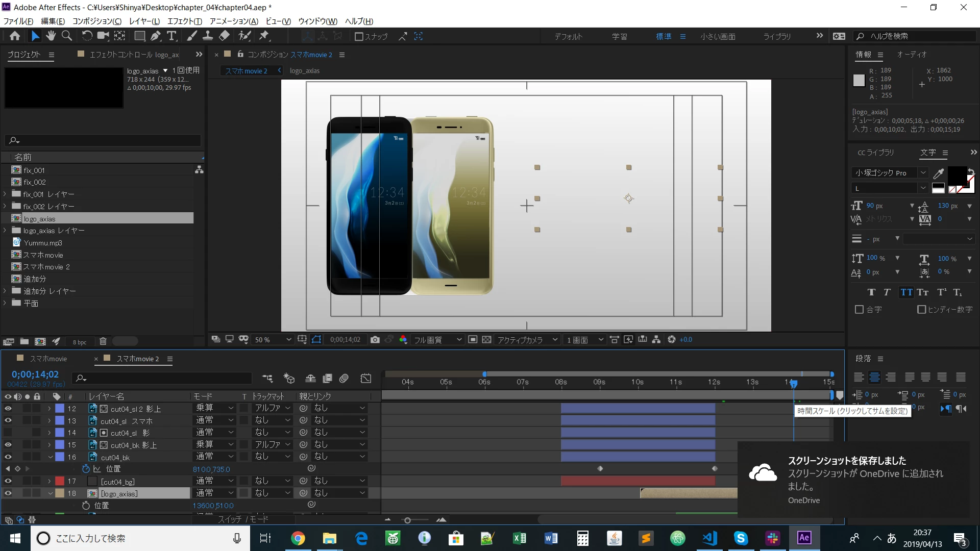Click スイッチ / モード toggle button
The image size is (980, 551).
pos(243,519)
